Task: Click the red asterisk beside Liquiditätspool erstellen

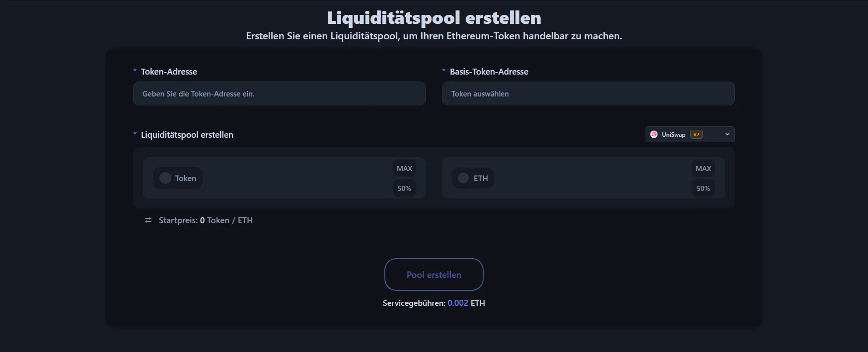Action: [134, 134]
